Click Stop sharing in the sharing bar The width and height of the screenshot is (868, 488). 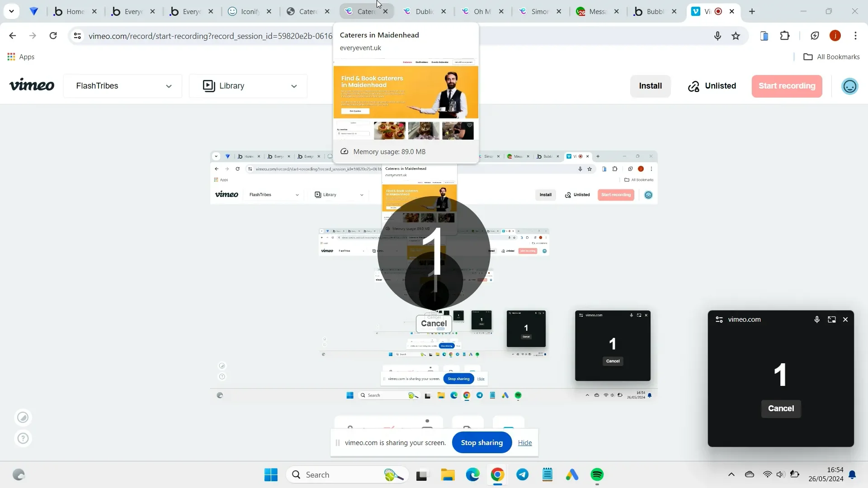481,443
